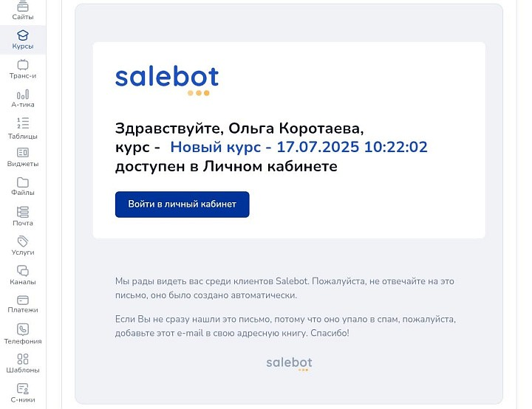Open the Файлы folder icon
532x409 pixels.
click(22, 182)
